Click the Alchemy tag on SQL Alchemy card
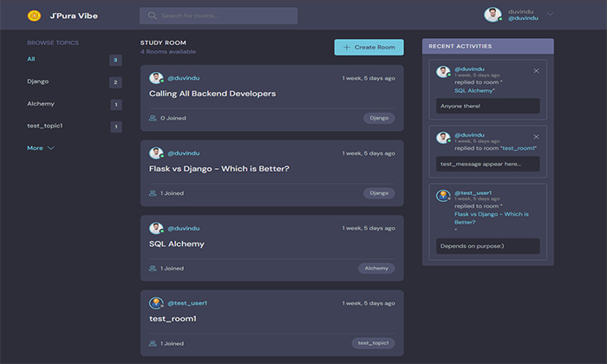Viewport: 607px width, 364px height. coord(376,268)
